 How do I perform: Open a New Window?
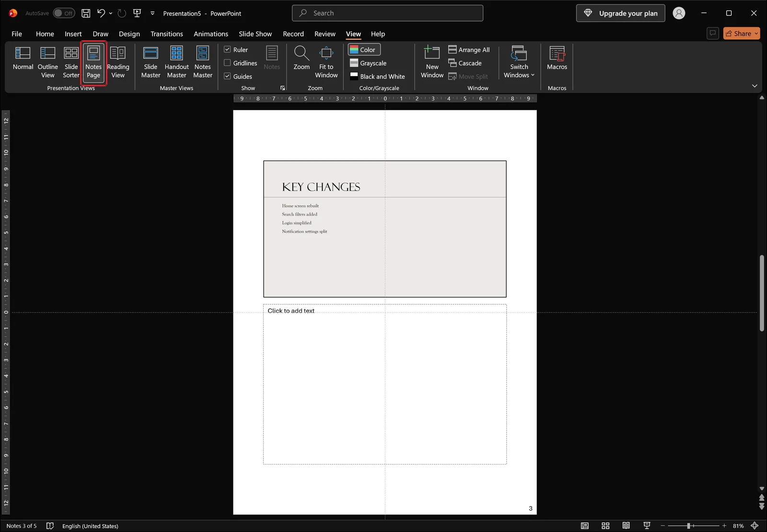pos(432,62)
